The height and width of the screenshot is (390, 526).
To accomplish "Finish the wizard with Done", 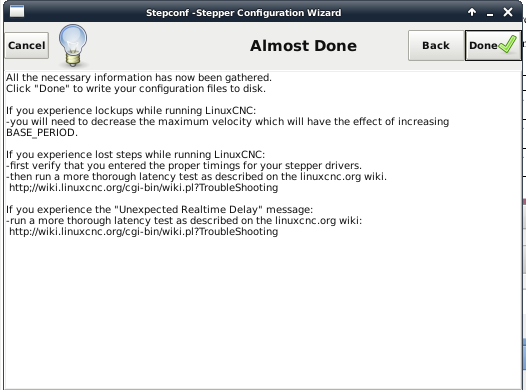I will tap(493, 45).
